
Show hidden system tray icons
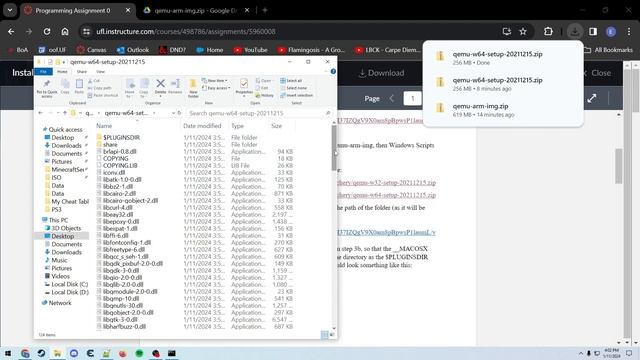(x=580, y=353)
